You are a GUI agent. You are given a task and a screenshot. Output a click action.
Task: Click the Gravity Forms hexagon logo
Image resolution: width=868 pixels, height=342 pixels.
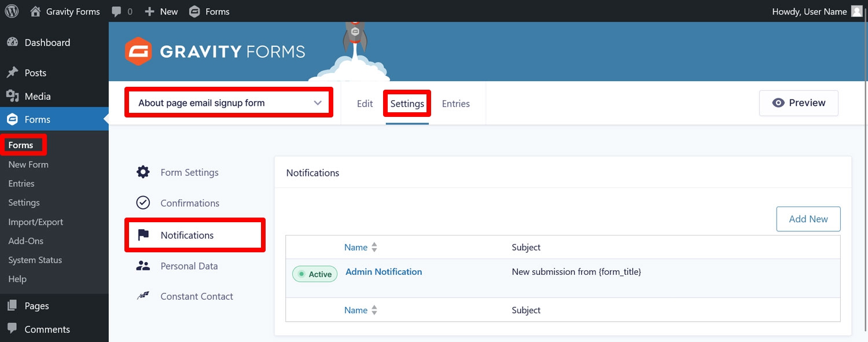138,52
